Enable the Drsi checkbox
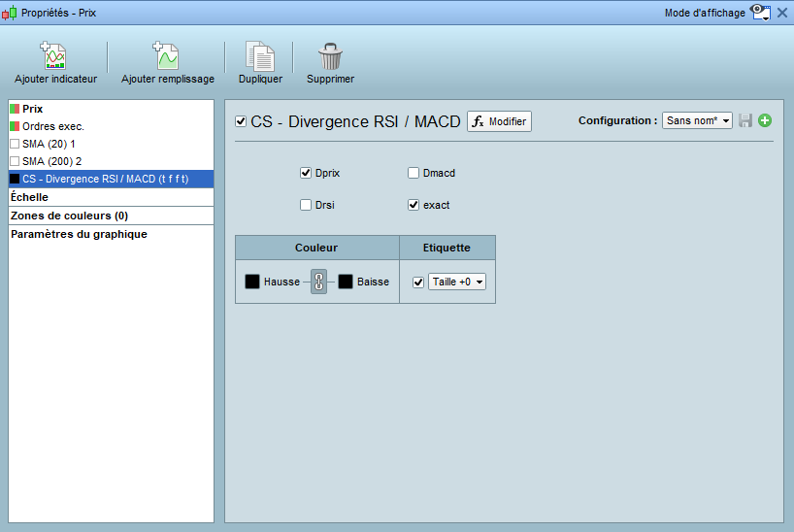794x532 pixels. [306, 205]
